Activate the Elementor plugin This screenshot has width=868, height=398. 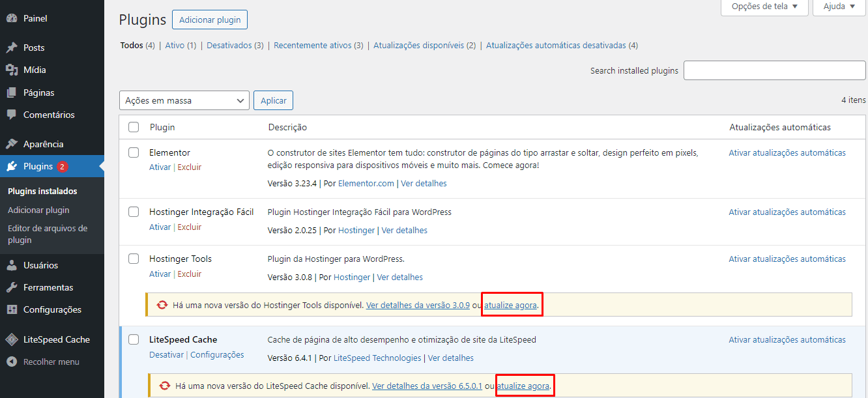[160, 167]
